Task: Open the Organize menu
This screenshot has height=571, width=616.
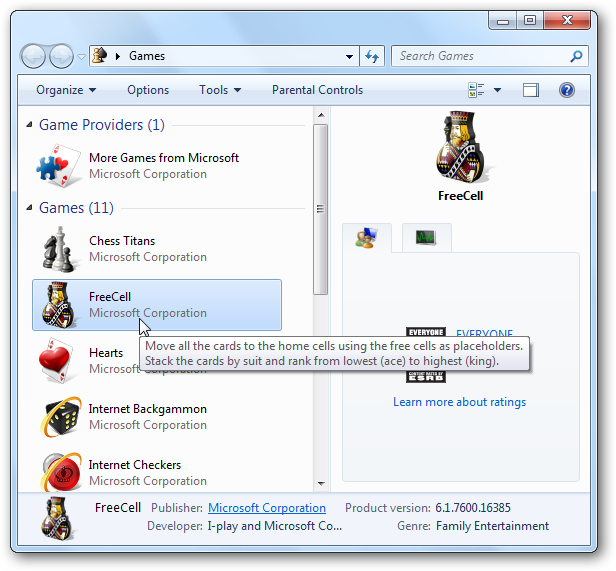Action: click(66, 90)
